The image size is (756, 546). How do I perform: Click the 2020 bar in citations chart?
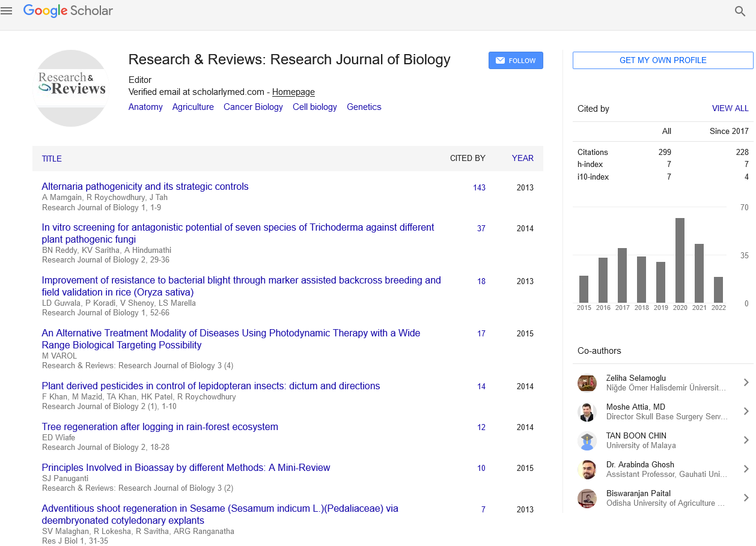(680, 260)
